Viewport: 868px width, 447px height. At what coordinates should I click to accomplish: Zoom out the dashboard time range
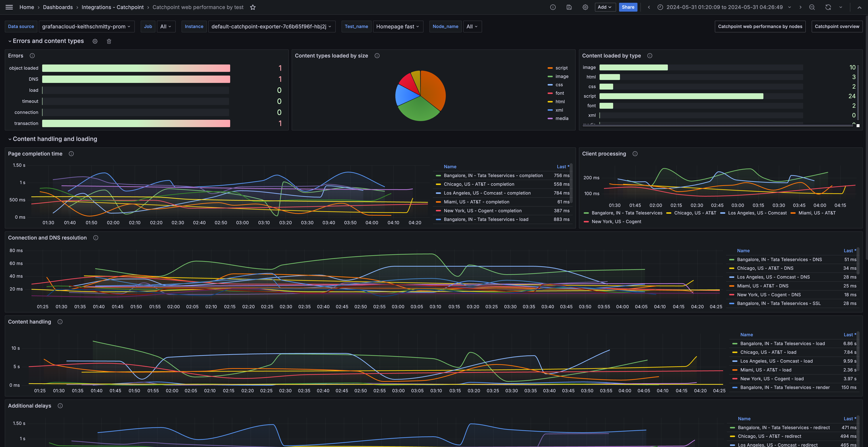click(812, 7)
